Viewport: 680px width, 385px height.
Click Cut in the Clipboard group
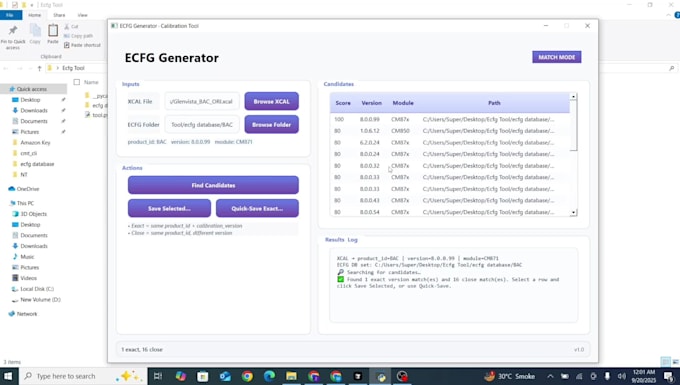(x=71, y=26)
